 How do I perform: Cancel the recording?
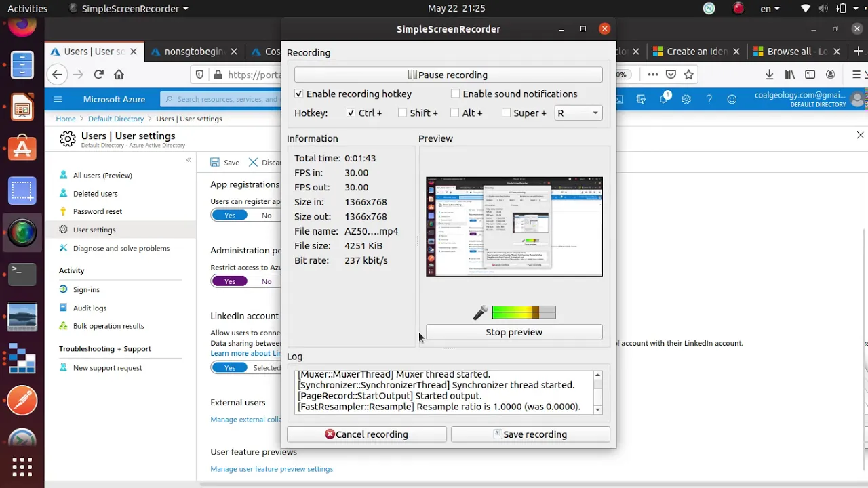(366, 434)
